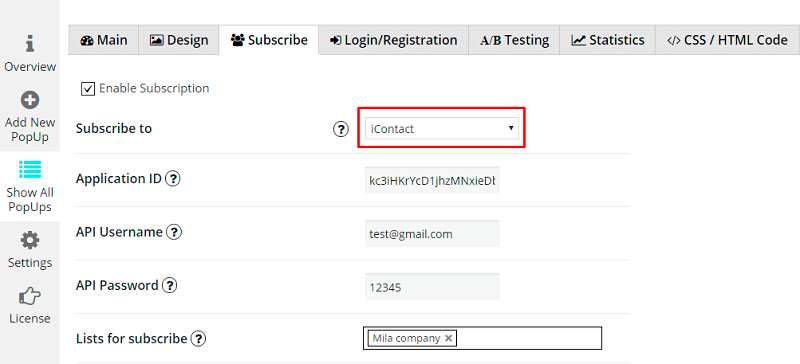Open the Overview info icon
The height and width of the screenshot is (364, 800).
tap(30, 44)
